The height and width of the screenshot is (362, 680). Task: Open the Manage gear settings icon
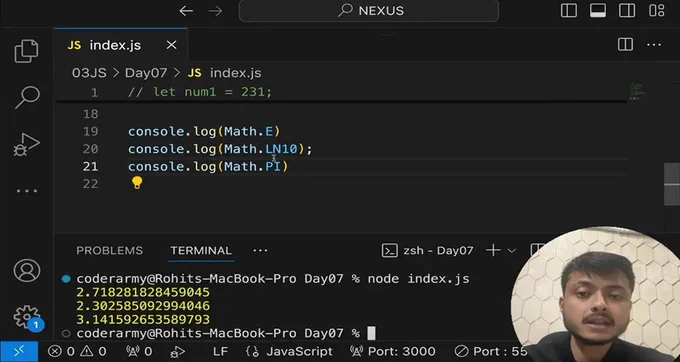click(27, 318)
